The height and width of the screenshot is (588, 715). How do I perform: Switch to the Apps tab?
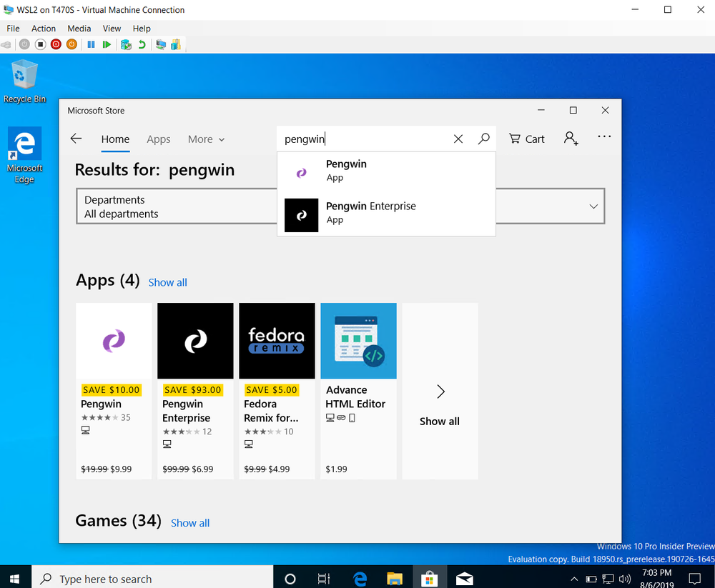(x=158, y=139)
